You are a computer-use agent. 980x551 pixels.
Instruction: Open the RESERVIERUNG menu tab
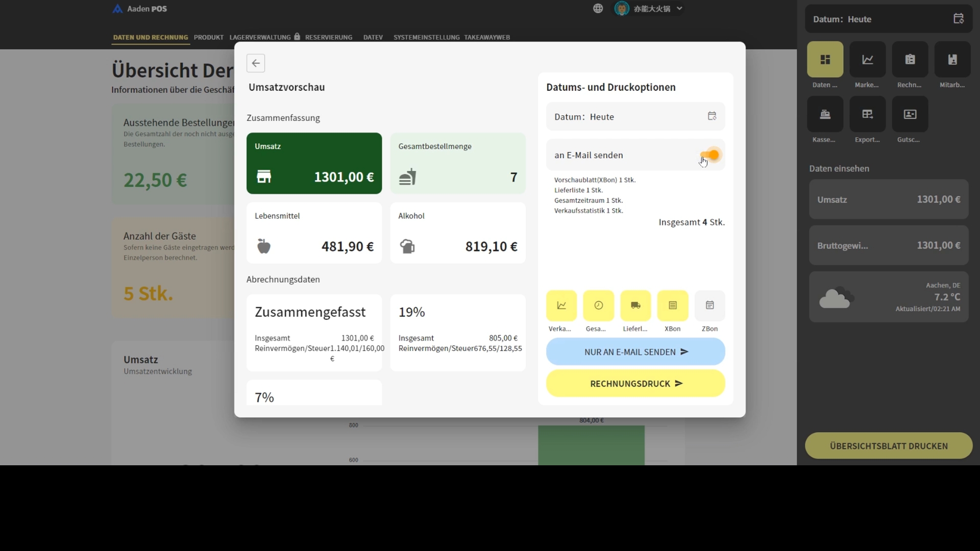[x=328, y=37]
